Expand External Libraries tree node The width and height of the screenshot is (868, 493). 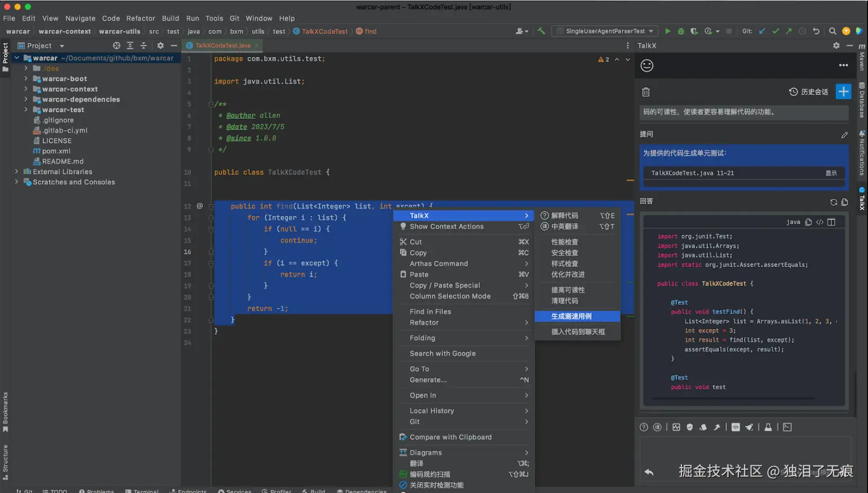point(16,172)
